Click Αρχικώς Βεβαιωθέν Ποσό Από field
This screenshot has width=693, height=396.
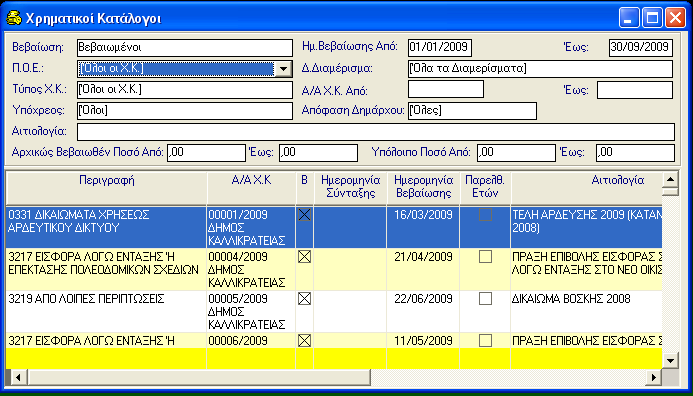pos(206,153)
